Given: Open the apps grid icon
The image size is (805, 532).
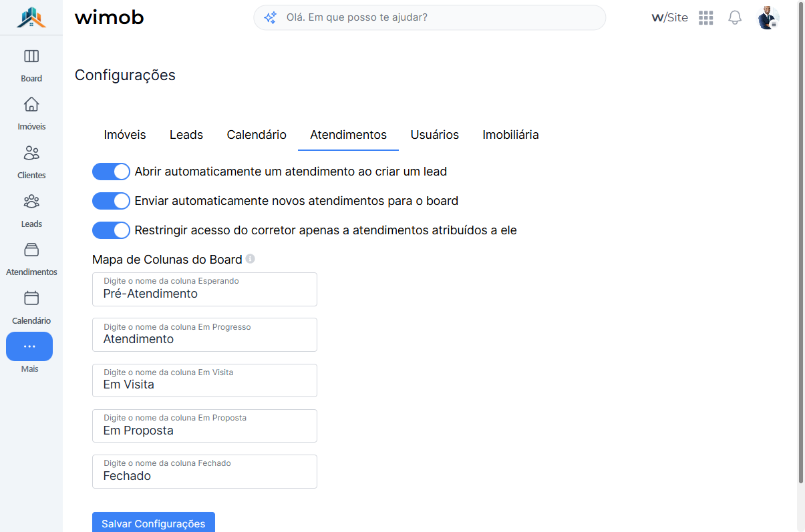Looking at the screenshot, I should point(706,18).
